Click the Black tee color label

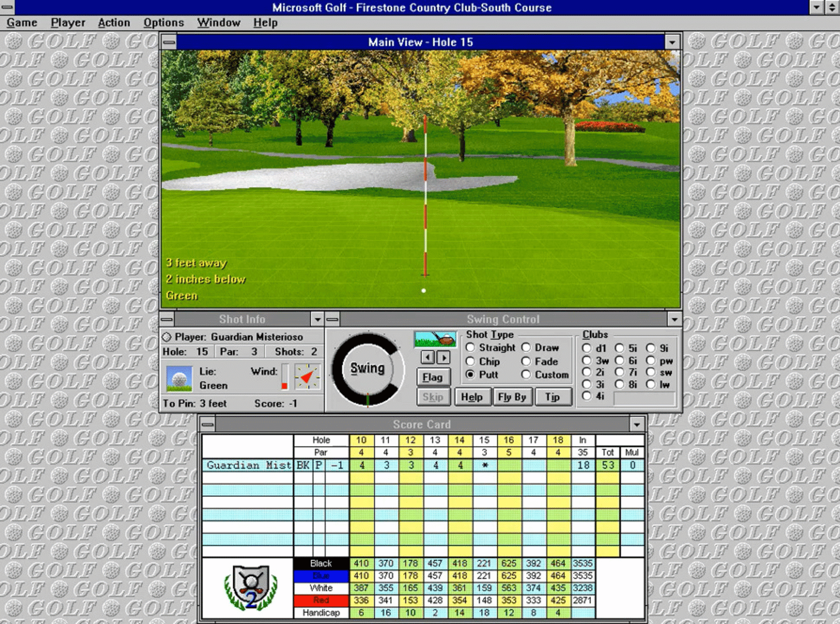[x=321, y=563]
